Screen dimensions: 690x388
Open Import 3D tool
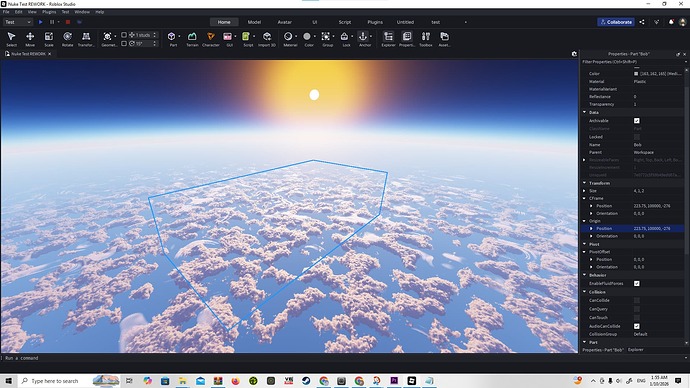(x=267, y=39)
